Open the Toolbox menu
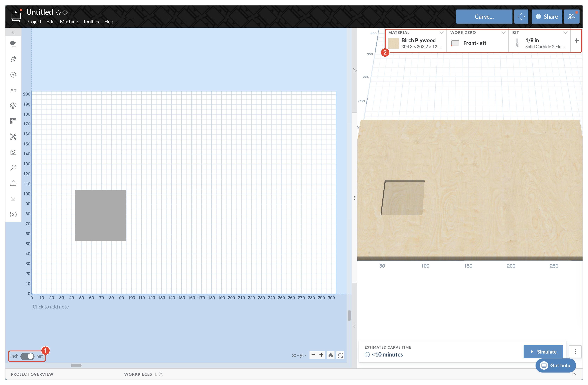Image resolution: width=588 pixels, height=385 pixels. point(91,22)
